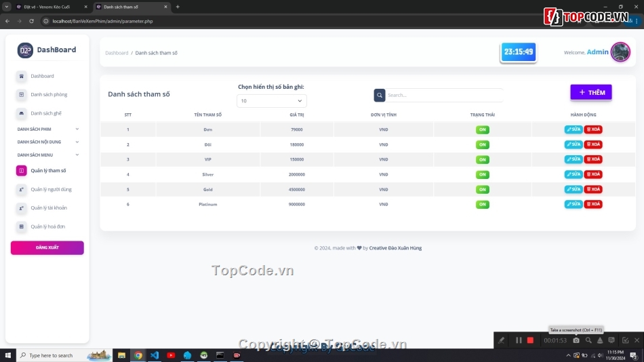Toggle ON status for Gold row
Screen dimensions: 644x362
point(483,189)
